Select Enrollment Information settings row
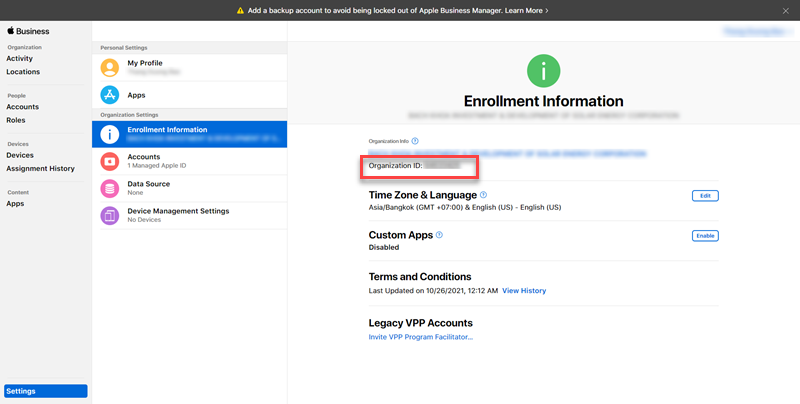Viewport: 800px width, 404px height. 189,134
